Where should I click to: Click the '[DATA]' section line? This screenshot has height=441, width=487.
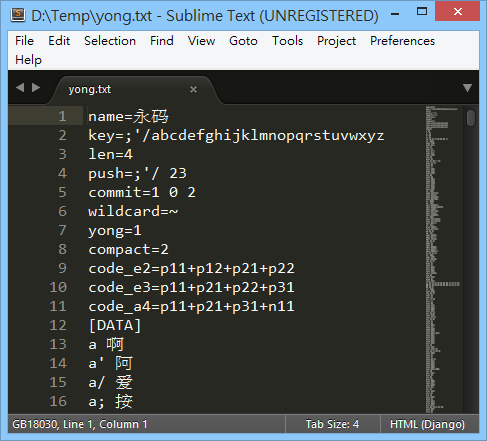point(115,325)
